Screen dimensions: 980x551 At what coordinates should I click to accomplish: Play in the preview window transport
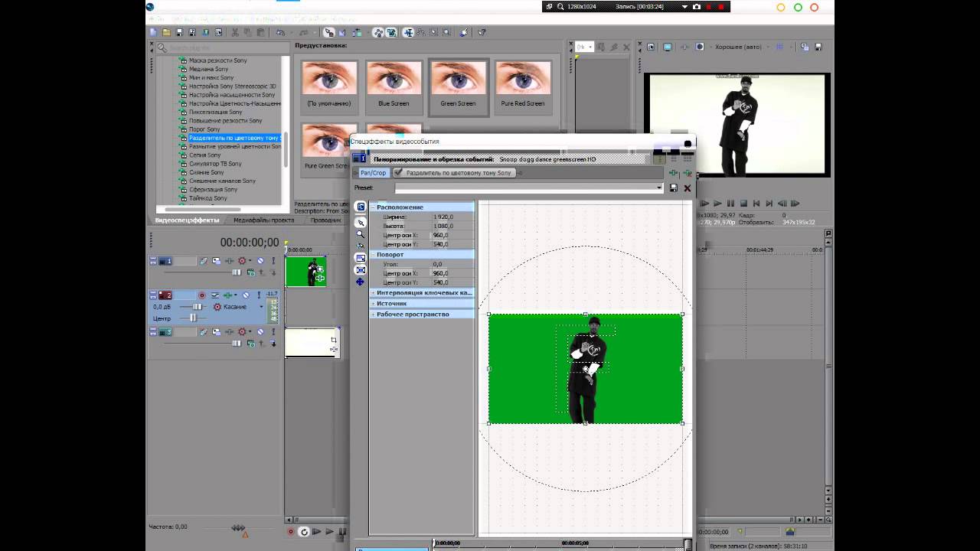(x=717, y=204)
